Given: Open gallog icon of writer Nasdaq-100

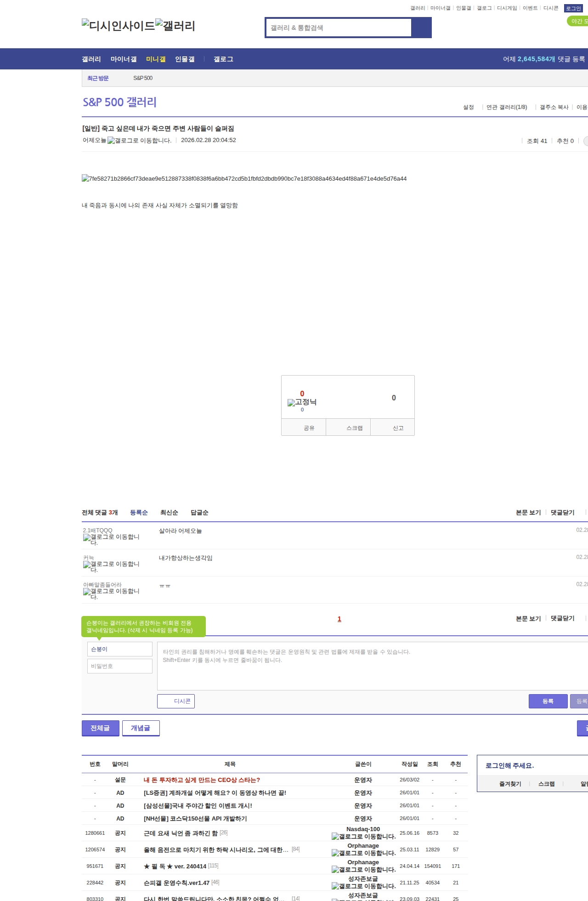Looking at the screenshot, I should tap(363, 837).
